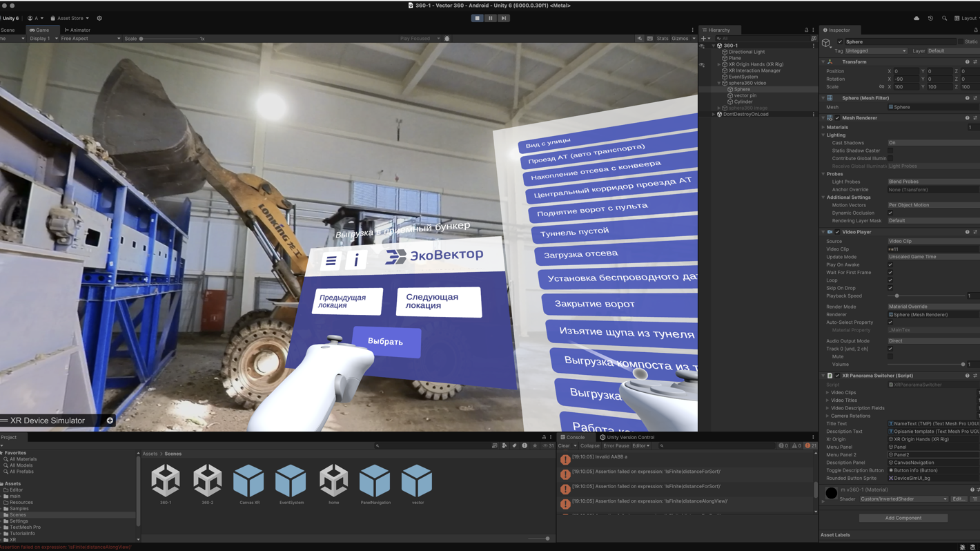
Task: Enable the Mute checkbox for audio track
Action: point(890,357)
